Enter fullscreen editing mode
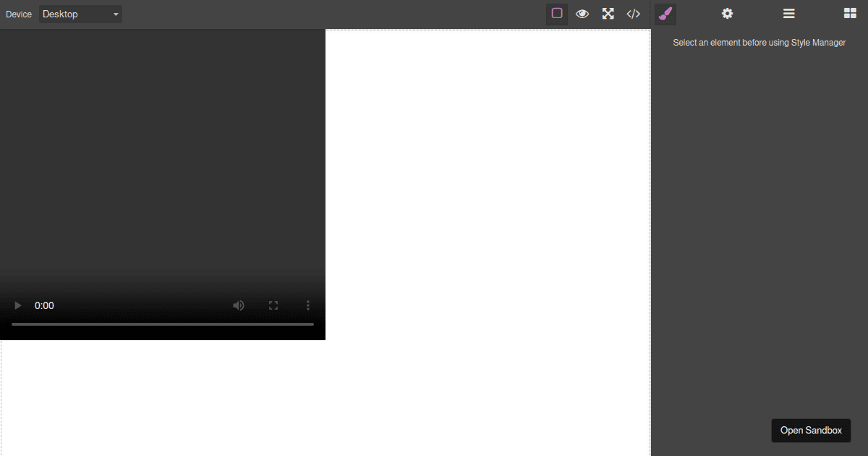The width and height of the screenshot is (868, 456). pos(608,13)
